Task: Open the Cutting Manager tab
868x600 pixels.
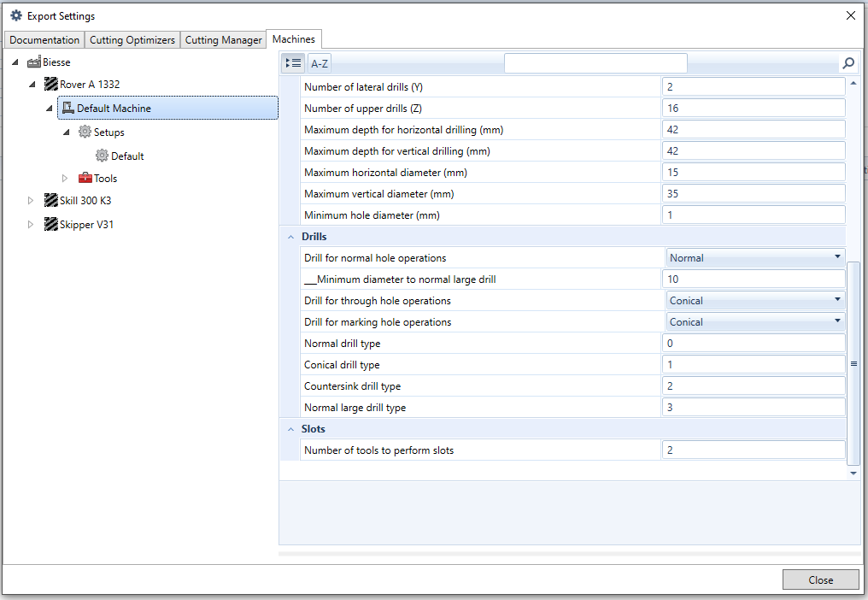Action: point(223,40)
